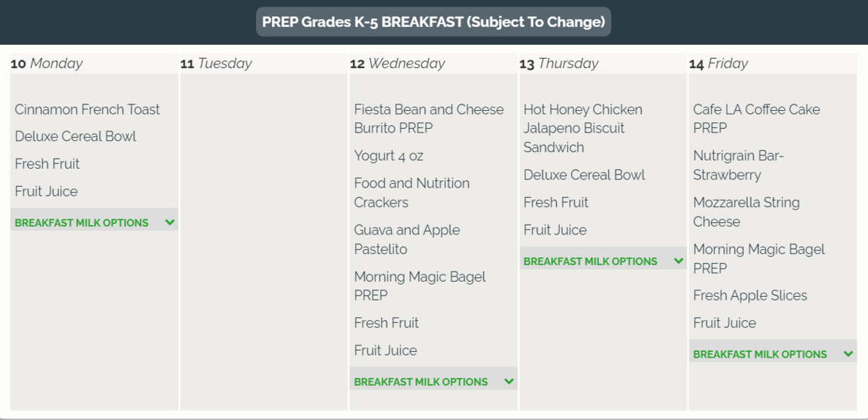868x420 pixels.
Task: Select Cinnamon French Toast on Monday
Action: coord(88,109)
